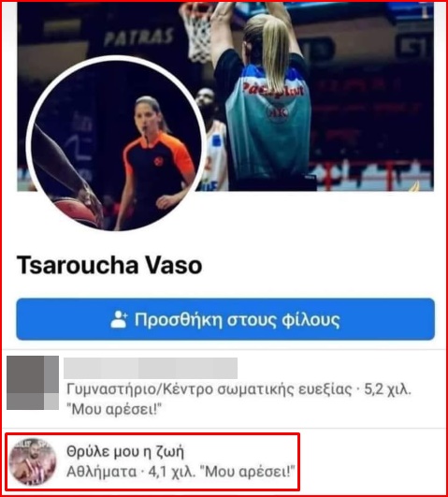The image size is (448, 497).
Task: Open Tsaroucha Vaso's circular profile picture
Action: (x=116, y=144)
